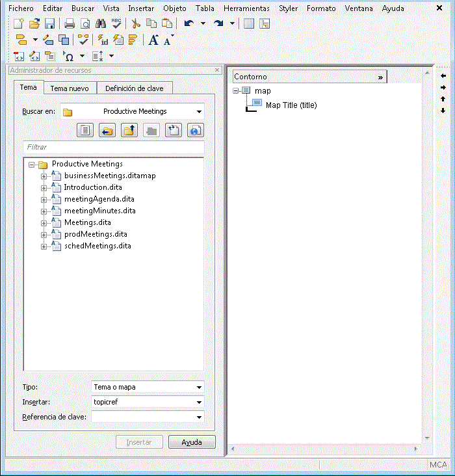Open the Undo history dropdown arrow
The width and height of the screenshot is (455, 476).
coord(203,23)
